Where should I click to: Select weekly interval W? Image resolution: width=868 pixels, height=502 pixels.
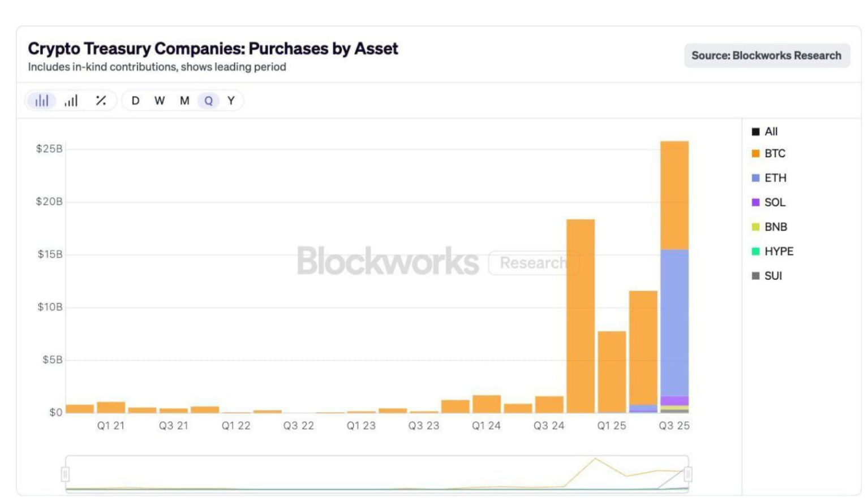click(160, 101)
